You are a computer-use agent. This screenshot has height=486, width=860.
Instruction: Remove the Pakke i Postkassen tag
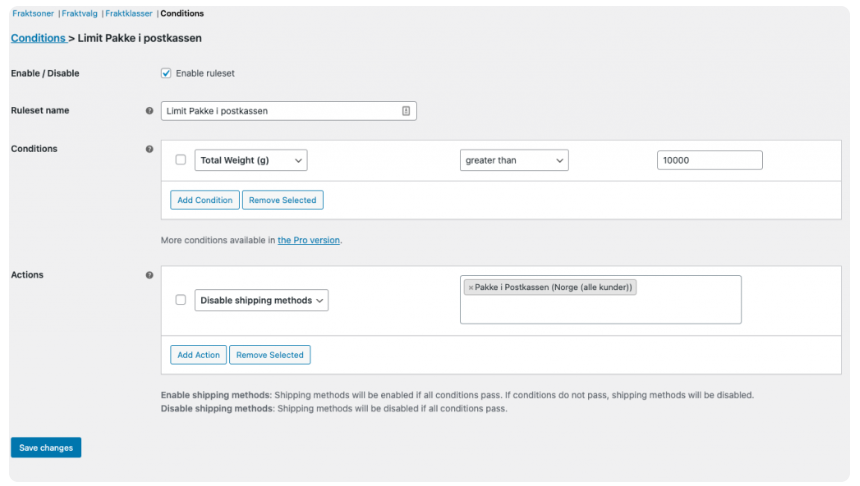click(471, 287)
